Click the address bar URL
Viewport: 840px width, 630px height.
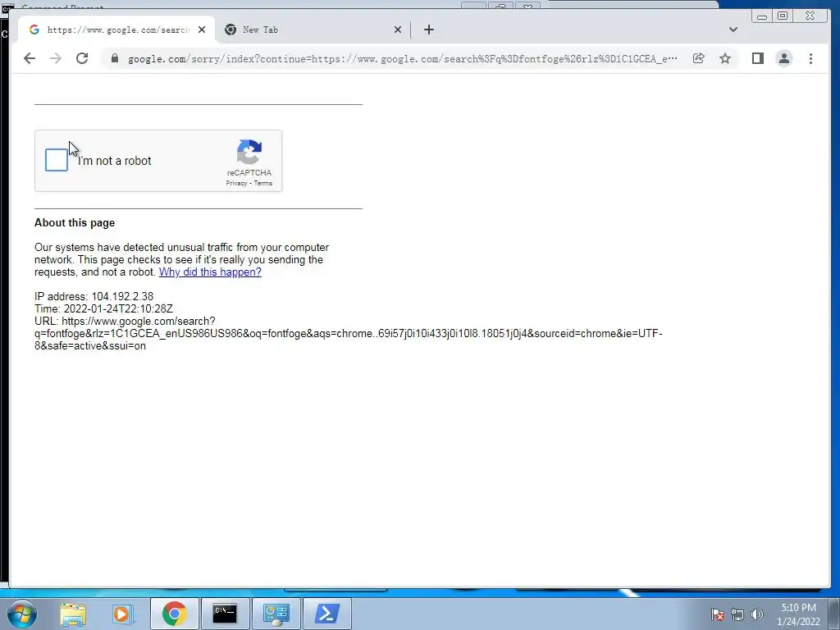402,59
